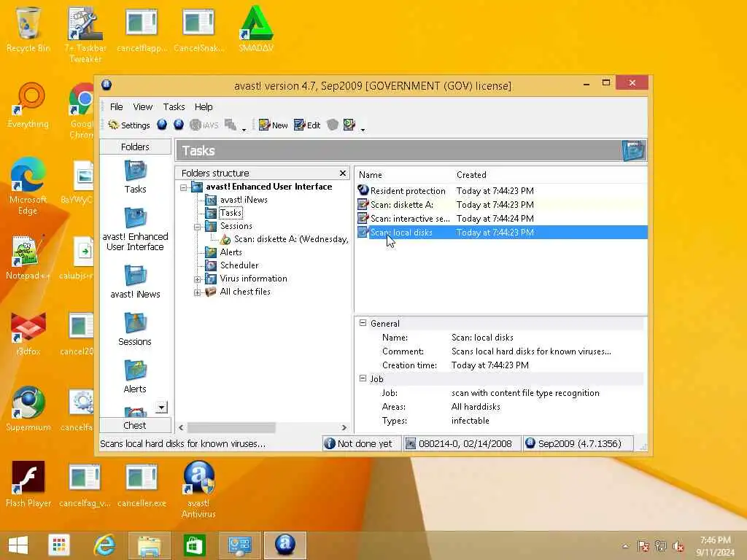747x560 pixels.
Task: Open the View menu
Action: tap(142, 106)
